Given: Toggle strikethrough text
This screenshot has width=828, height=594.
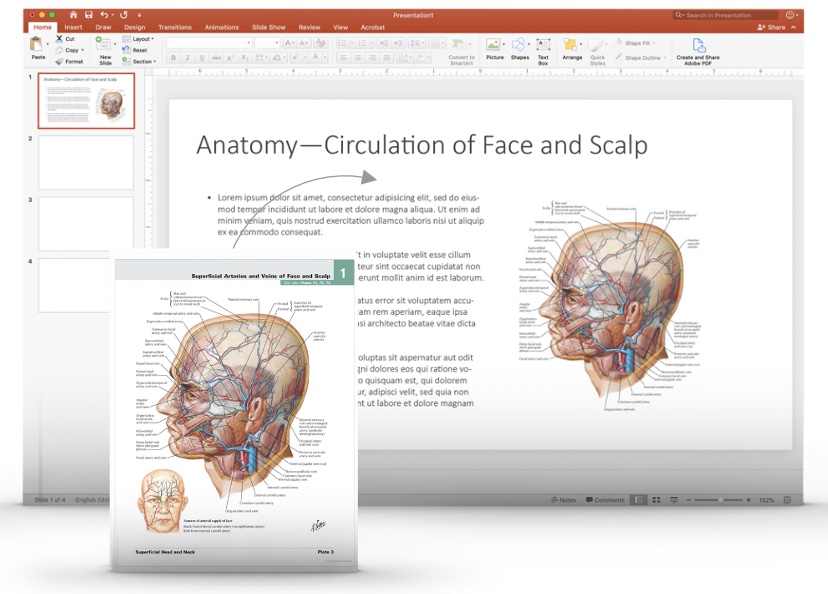Looking at the screenshot, I should (216, 58).
